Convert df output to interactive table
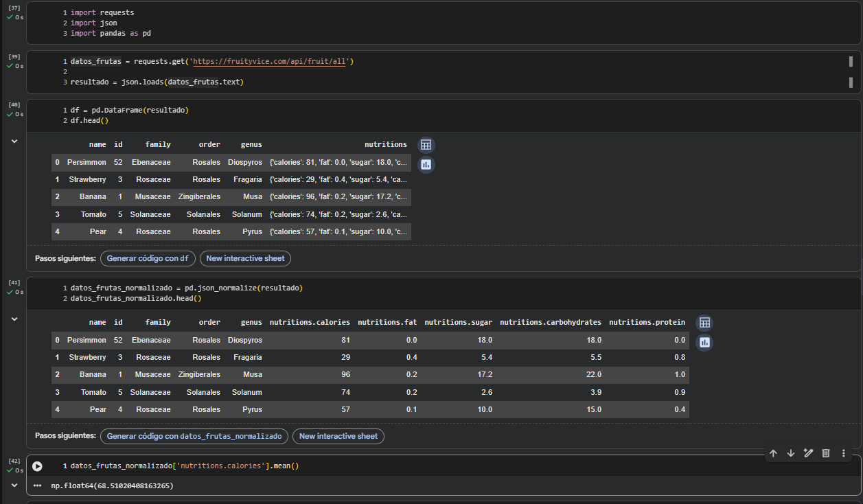Image resolution: width=863 pixels, height=504 pixels. [x=426, y=145]
